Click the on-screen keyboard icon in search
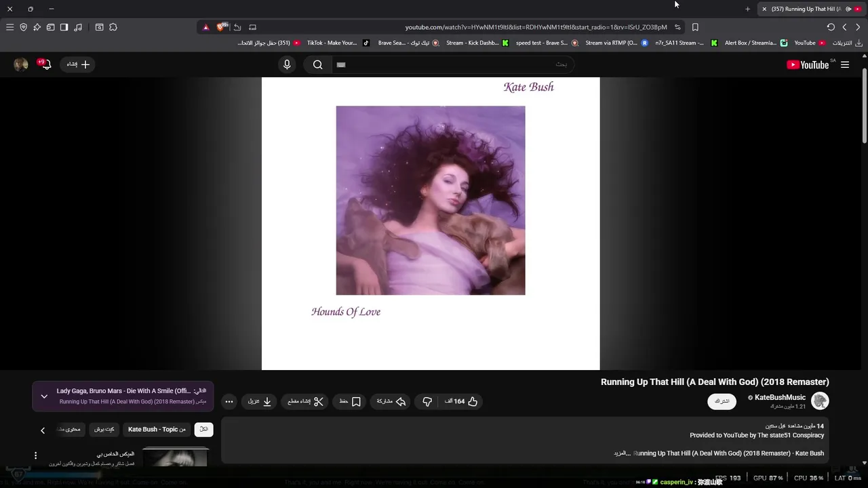The width and height of the screenshot is (868, 488). [341, 64]
